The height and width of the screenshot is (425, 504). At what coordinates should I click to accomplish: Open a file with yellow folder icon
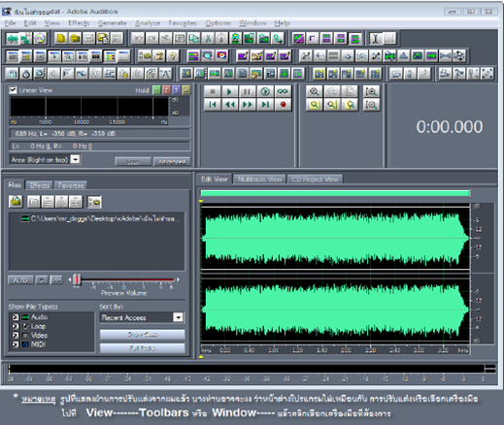(x=75, y=39)
